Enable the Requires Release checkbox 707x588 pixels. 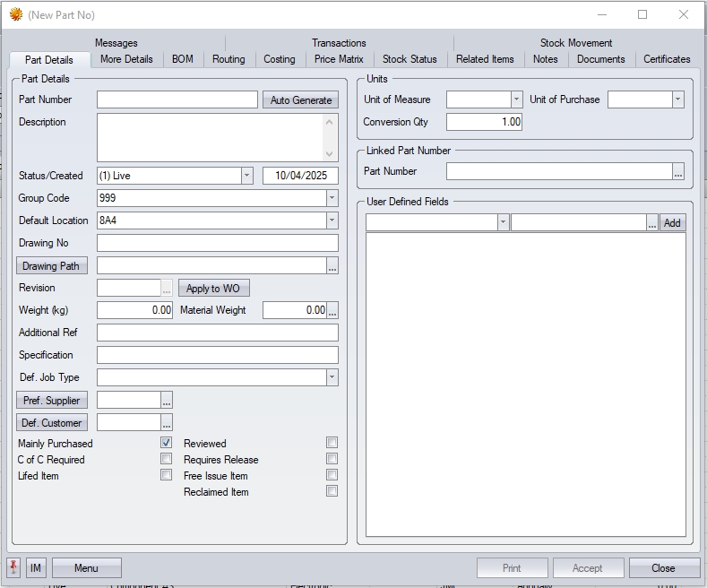(332, 459)
